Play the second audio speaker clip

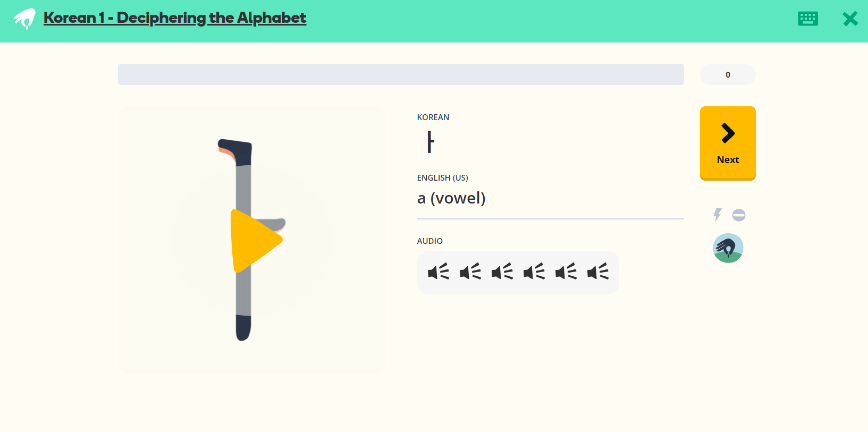[x=470, y=272]
